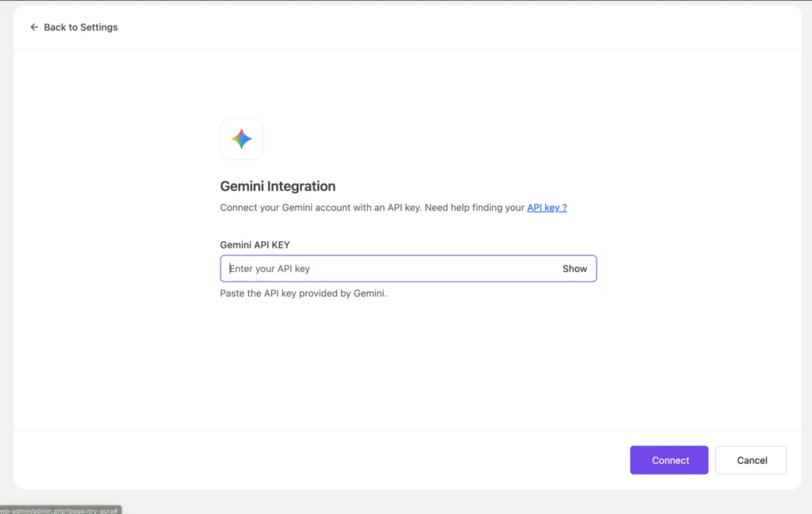Click the purple Connect button

click(x=669, y=460)
